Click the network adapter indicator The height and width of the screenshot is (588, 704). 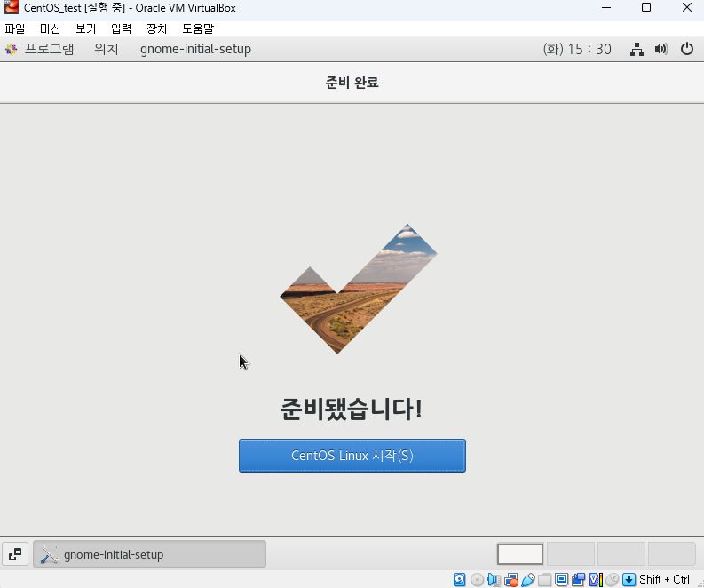pyautogui.click(x=511, y=579)
